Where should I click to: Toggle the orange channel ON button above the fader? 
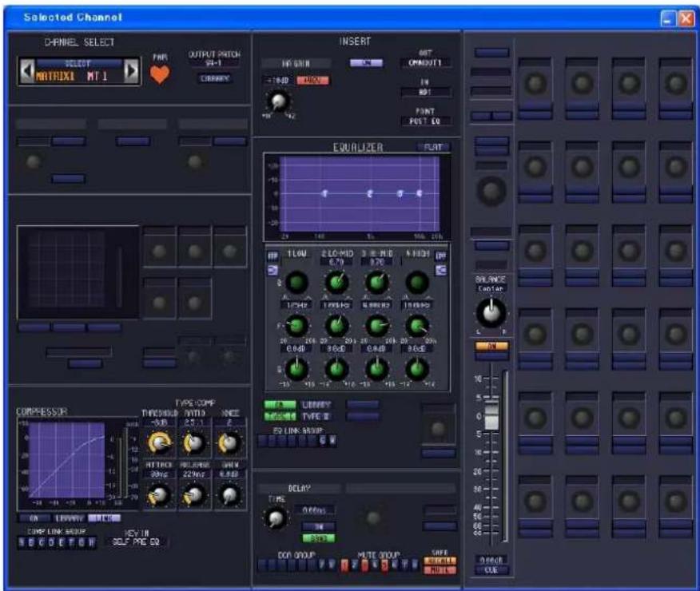[491, 346]
